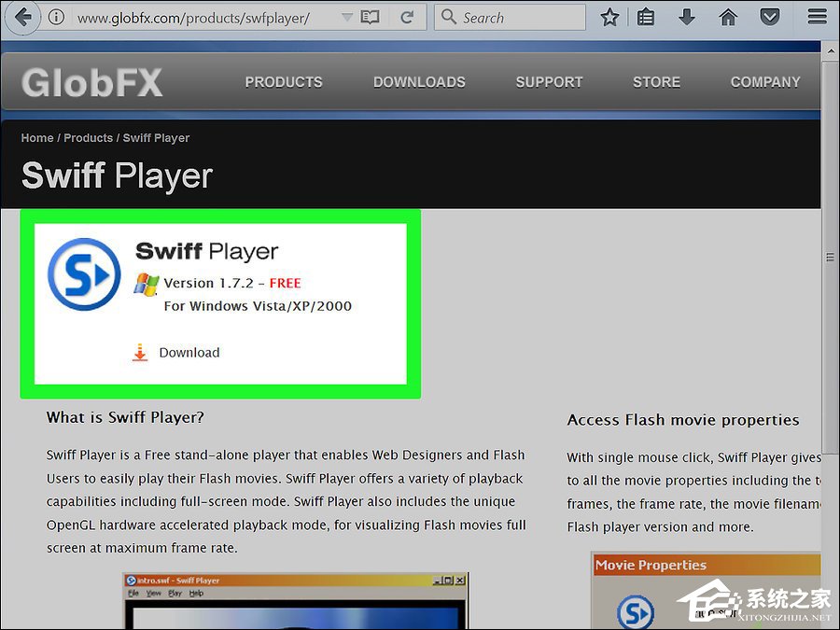This screenshot has height=630, width=840.
Task: Show bookmarks list icon in toolbar
Action: point(646,18)
